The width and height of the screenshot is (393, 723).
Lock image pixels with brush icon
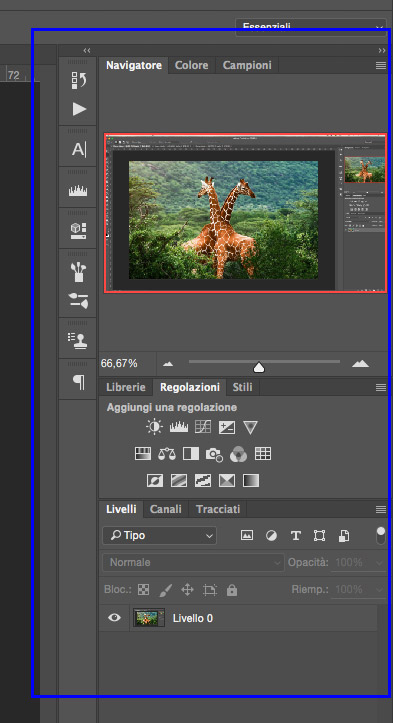(x=166, y=590)
